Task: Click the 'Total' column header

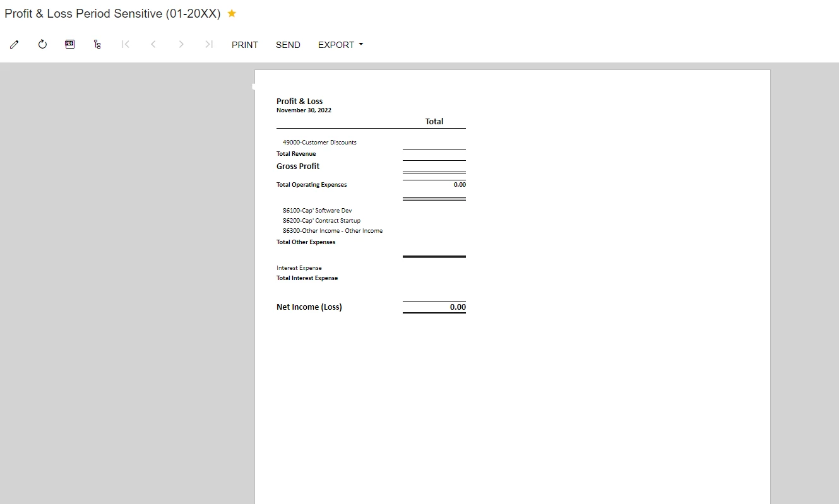Action: 434,121
